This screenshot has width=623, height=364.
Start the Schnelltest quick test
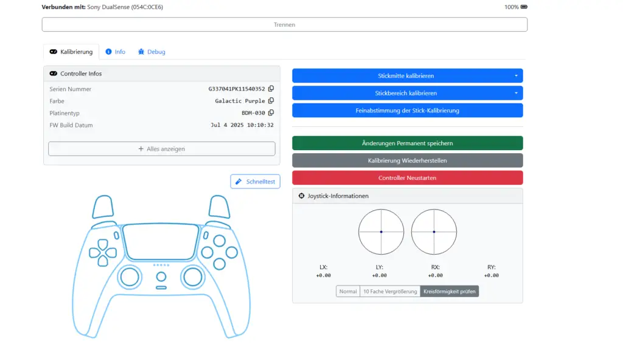click(x=256, y=182)
